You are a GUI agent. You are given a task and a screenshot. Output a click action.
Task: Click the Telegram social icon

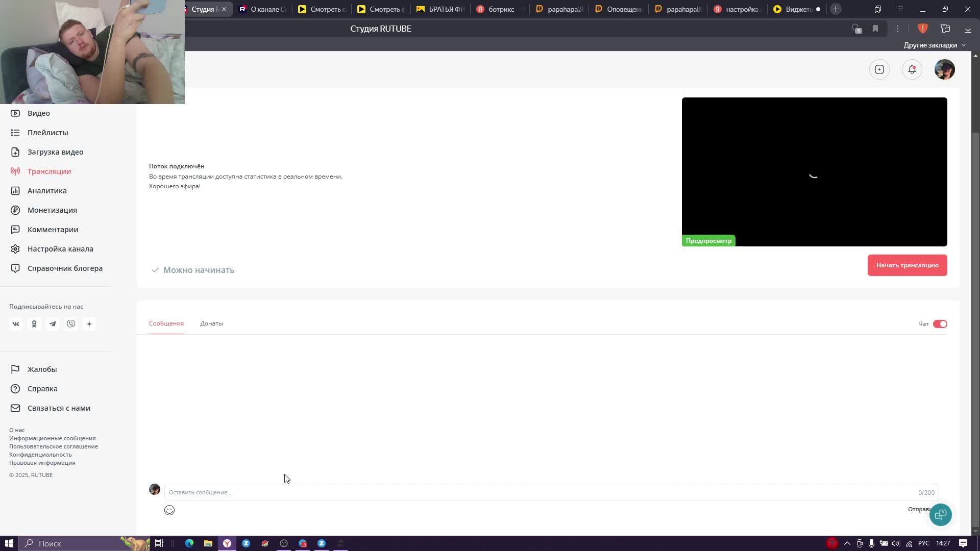pyautogui.click(x=53, y=324)
